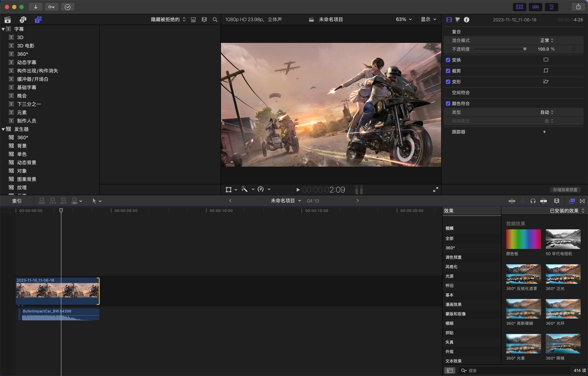Open the video inspector filmstrip icon
Image resolution: width=588 pixels, height=376 pixels.
(449, 20)
